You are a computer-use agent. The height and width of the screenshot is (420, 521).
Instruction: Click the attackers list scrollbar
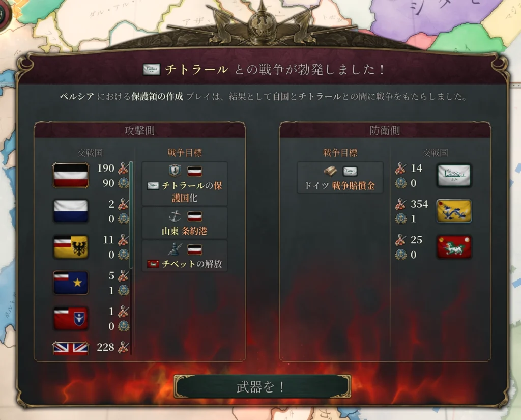[x=131, y=214]
